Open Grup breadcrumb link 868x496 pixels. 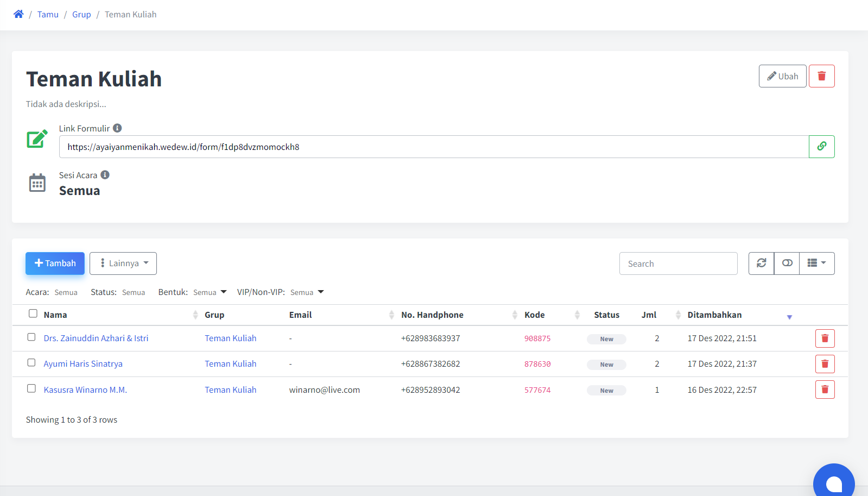click(x=81, y=15)
